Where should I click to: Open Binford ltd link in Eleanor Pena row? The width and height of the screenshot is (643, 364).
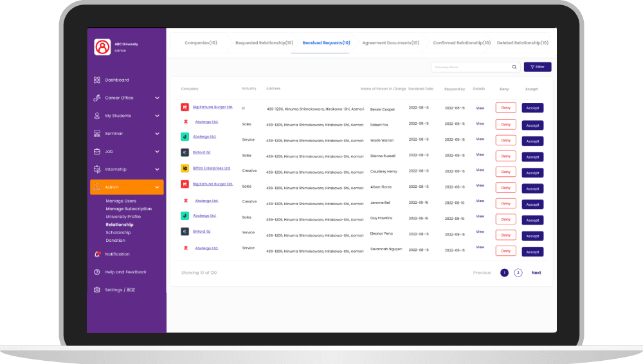[x=201, y=232]
